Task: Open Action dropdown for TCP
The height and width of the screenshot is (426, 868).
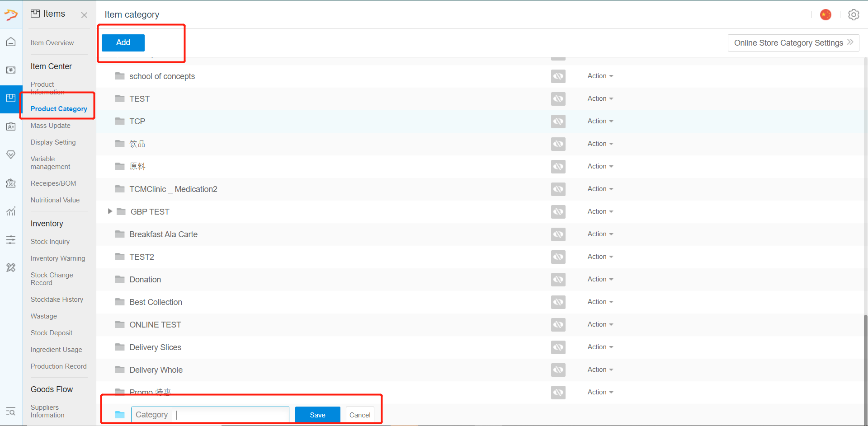Action: (x=600, y=121)
